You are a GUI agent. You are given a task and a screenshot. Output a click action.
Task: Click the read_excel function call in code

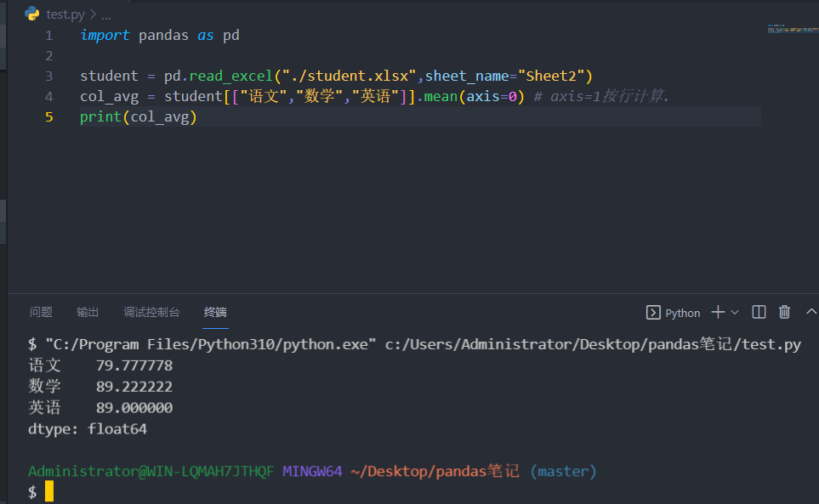[x=230, y=76]
